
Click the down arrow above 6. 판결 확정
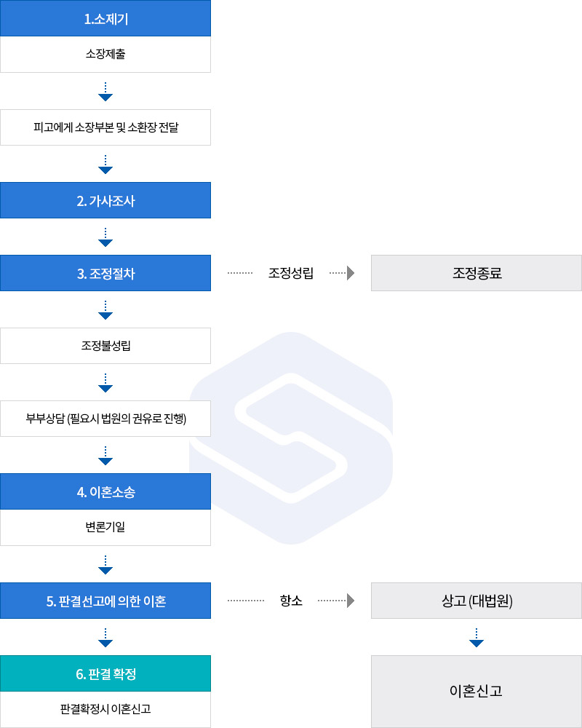click(x=105, y=638)
